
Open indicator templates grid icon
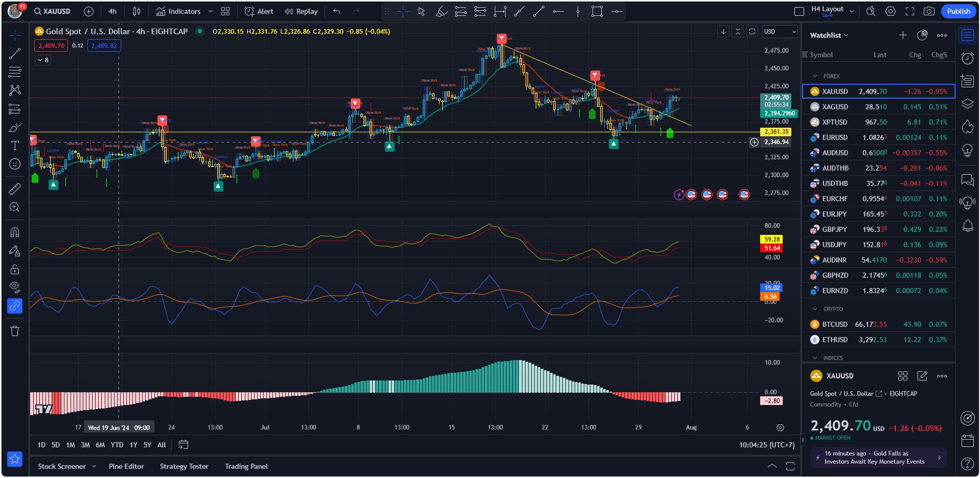225,11
